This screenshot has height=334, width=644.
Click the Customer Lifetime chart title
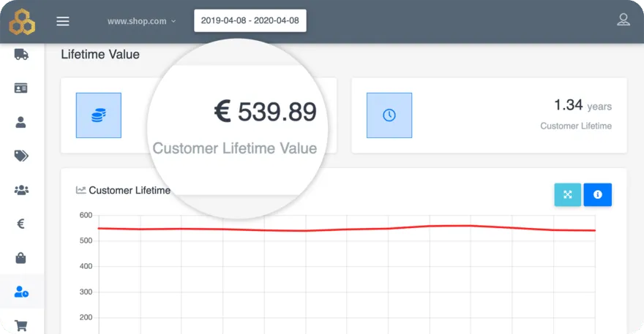(x=130, y=191)
